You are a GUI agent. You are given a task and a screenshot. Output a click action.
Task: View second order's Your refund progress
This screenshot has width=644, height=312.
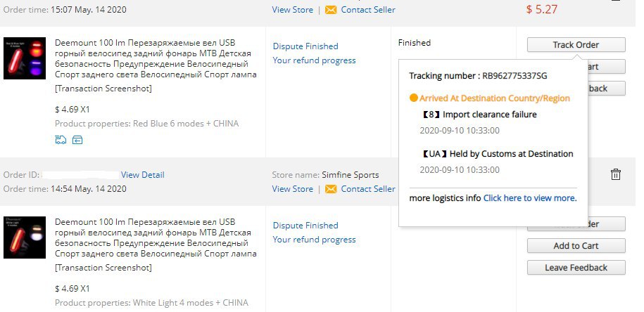(314, 240)
